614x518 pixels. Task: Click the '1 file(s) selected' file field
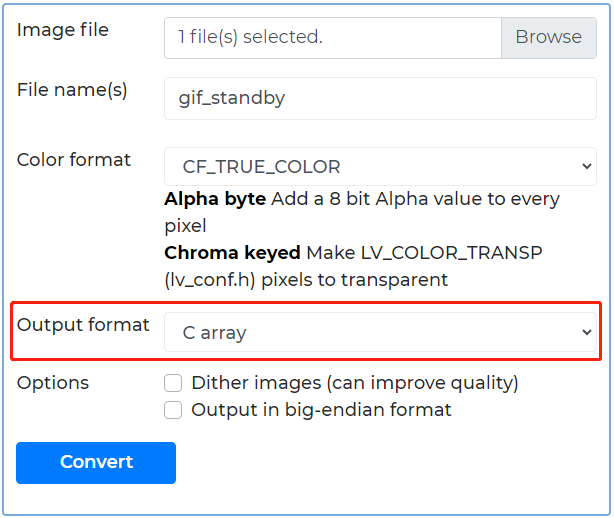(332, 37)
